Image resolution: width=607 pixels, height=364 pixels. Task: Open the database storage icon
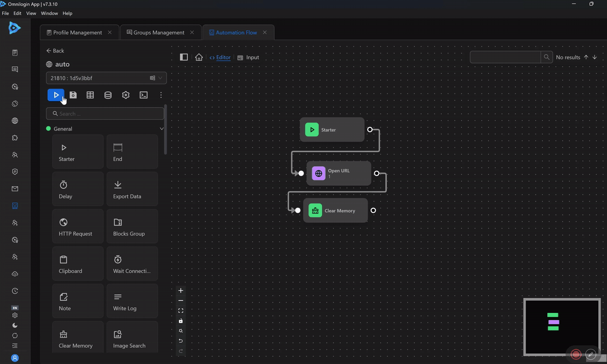(108, 95)
